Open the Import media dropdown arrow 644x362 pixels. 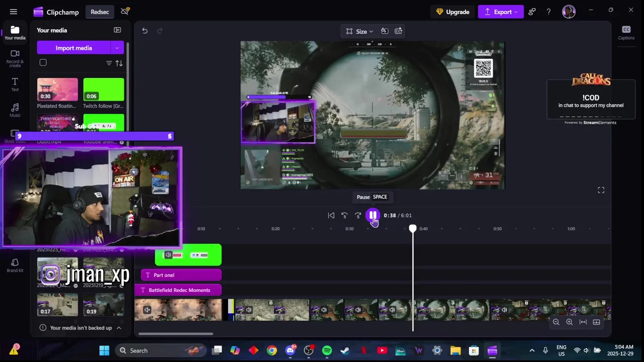click(117, 48)
